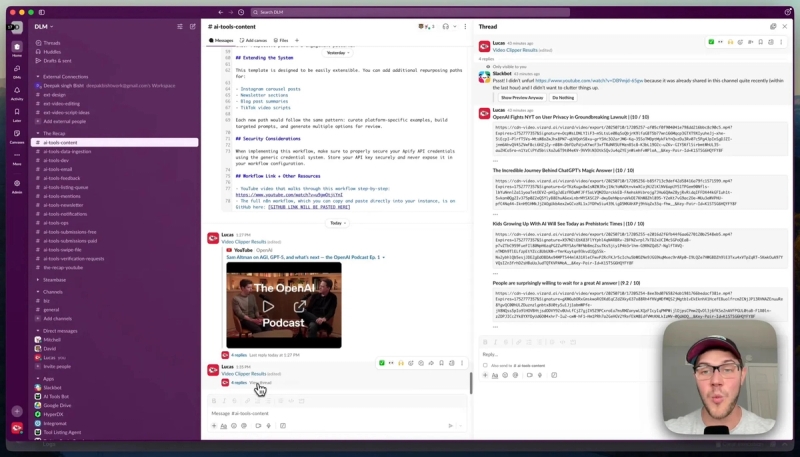
Task: Add checkmark reaction on channel message toolbar
Action: [x=382, y=363]
